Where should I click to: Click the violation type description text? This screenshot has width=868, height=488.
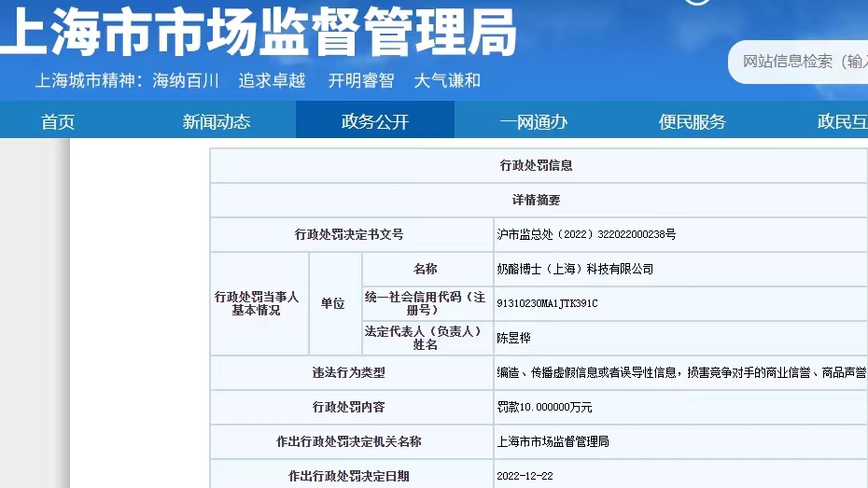[x=681, y=372]
